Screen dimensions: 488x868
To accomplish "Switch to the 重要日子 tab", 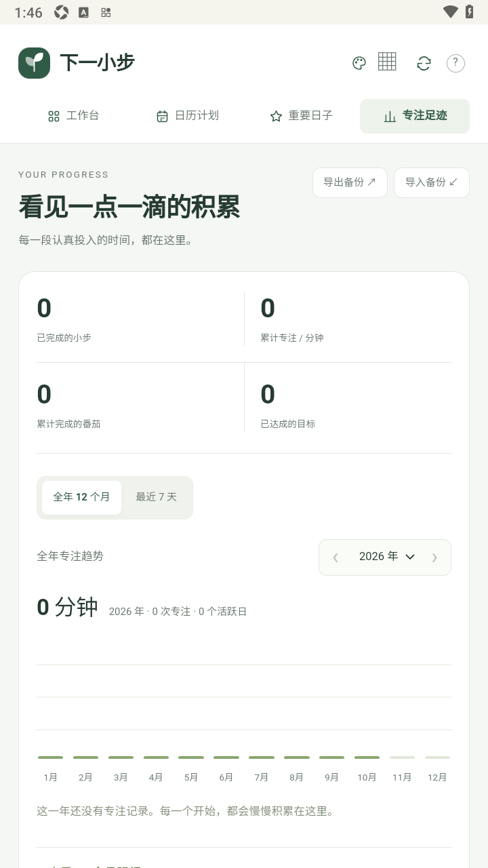I will point(301,116).
